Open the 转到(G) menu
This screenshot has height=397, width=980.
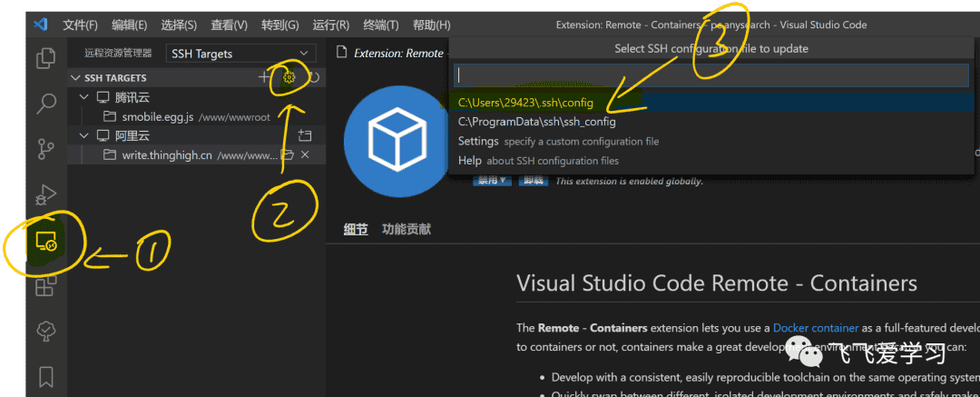tap(280, 25)
